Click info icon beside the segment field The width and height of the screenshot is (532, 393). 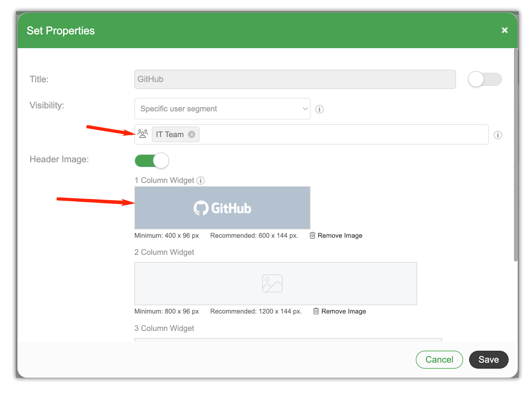498,135
